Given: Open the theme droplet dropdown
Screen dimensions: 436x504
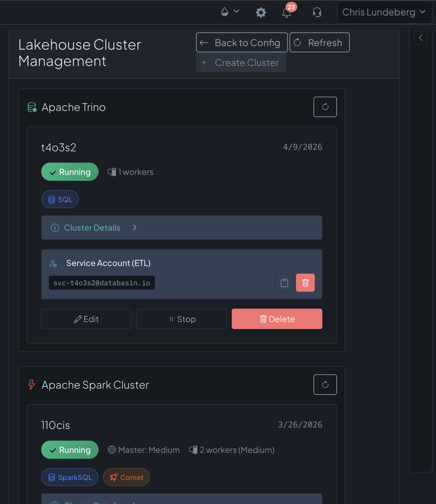Looking at the screenshot, I should (x=230, y=12).
